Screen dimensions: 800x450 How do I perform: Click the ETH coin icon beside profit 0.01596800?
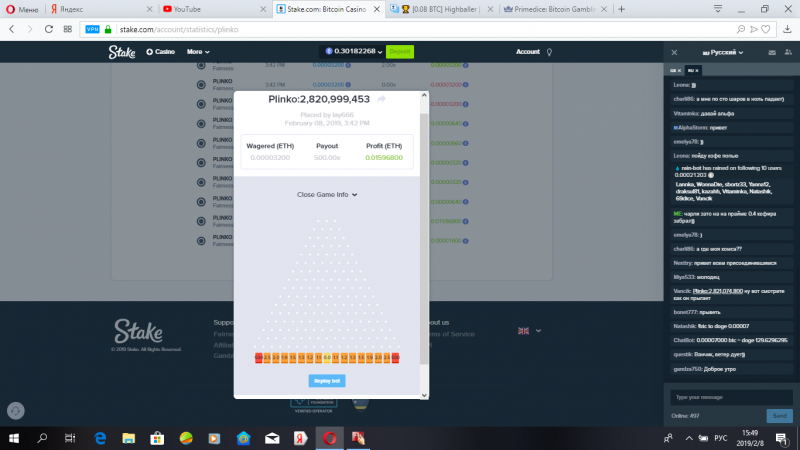[465, 221]
